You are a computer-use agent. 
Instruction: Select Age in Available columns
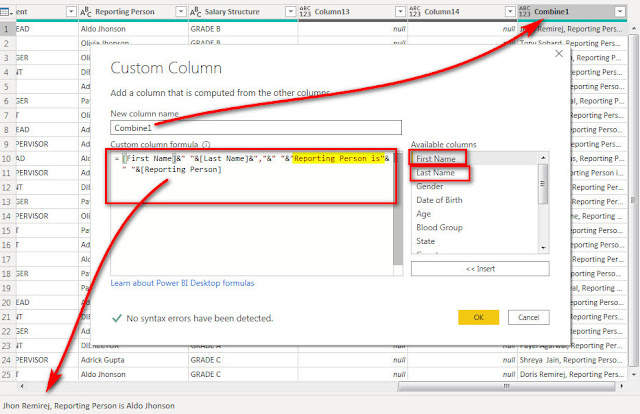click(423, 214)
